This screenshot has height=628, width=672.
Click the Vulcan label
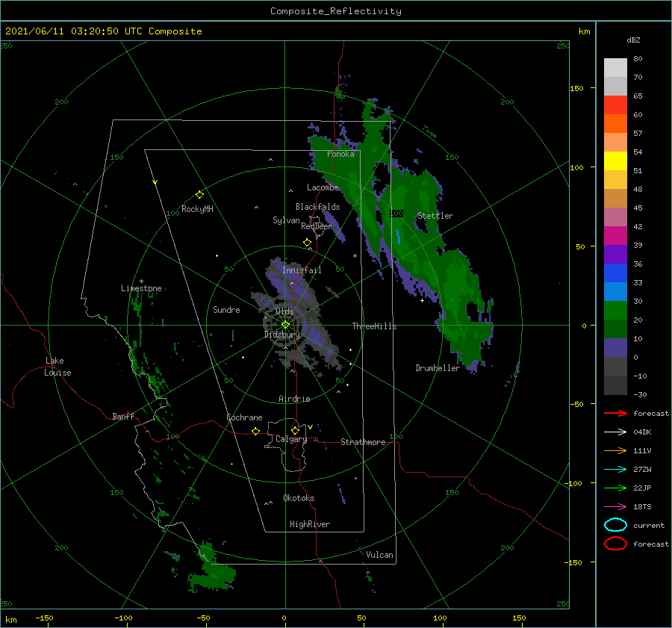(379, 555)
